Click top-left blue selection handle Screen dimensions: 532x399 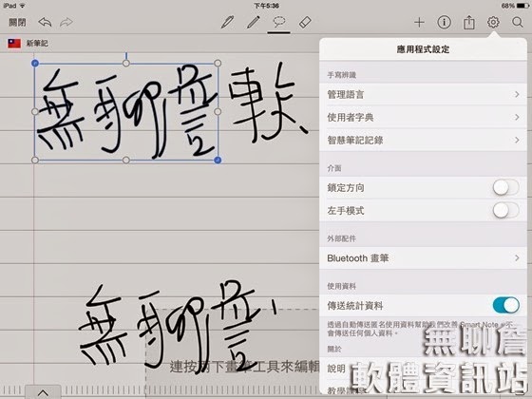[35, 63]
